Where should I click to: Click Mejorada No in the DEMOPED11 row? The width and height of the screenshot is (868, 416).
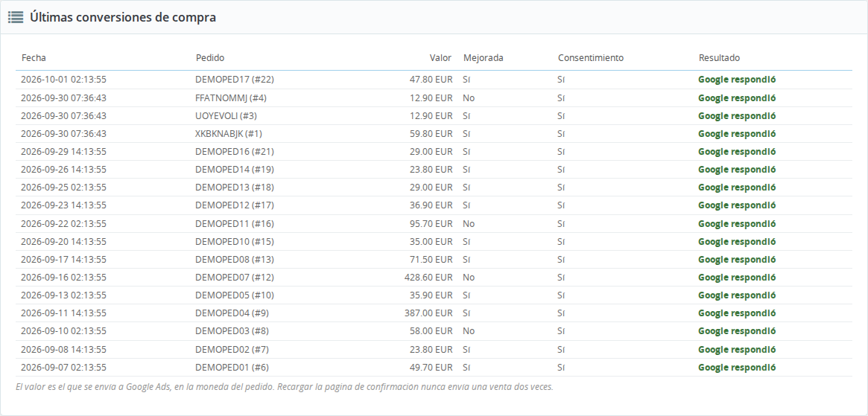469,223
